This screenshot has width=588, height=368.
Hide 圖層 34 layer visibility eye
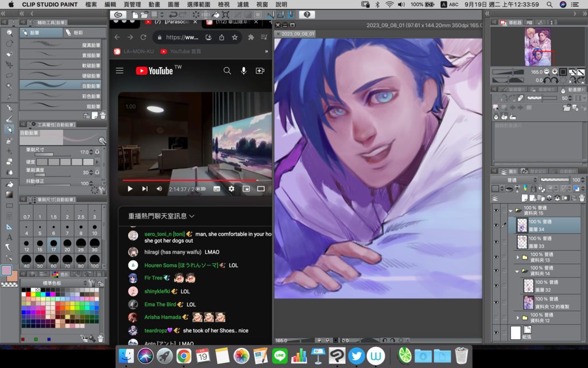tap(496, 225)
